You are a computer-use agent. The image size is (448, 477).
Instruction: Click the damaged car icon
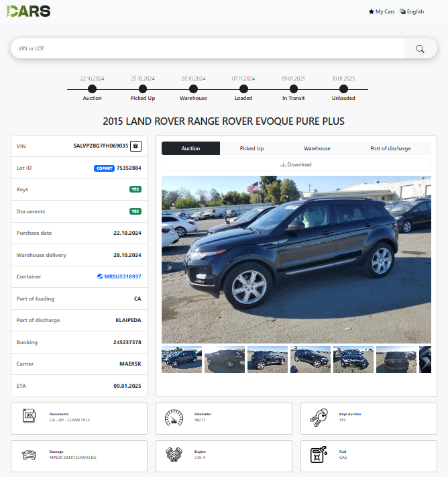click(30, 455)
